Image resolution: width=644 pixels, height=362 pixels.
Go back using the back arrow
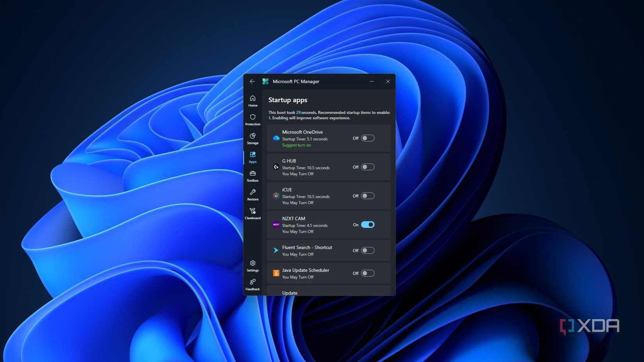tap(252, 82)
